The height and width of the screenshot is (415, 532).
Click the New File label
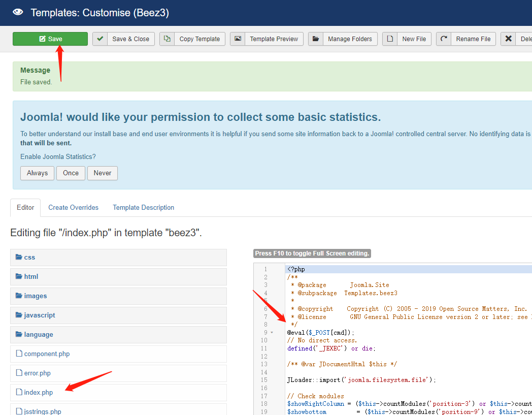tap(414, 39)
